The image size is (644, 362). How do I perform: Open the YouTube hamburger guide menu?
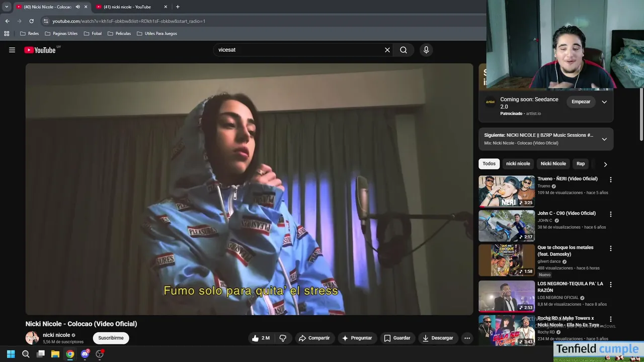[x=12, y=50]
